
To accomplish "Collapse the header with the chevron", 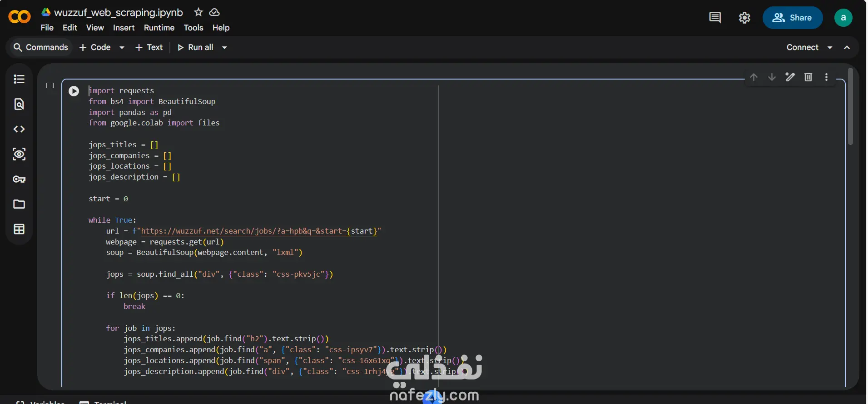I will pyautogui.click(x=847, y=47).
